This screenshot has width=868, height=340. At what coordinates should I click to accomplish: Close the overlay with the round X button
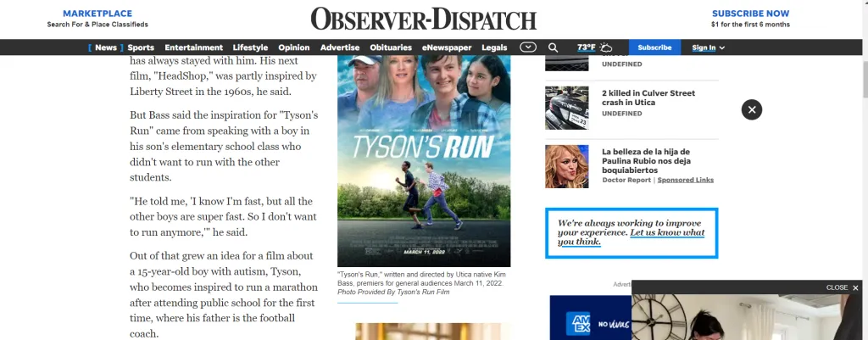(752, 109)
